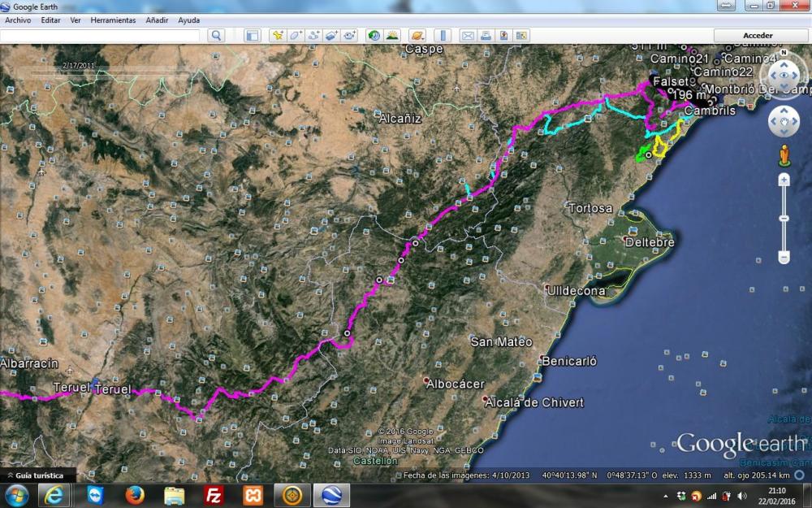Open the Añadir menu
Image resolution: width=812 pixels, height=508 pixels.
click(x=157, y=20)
